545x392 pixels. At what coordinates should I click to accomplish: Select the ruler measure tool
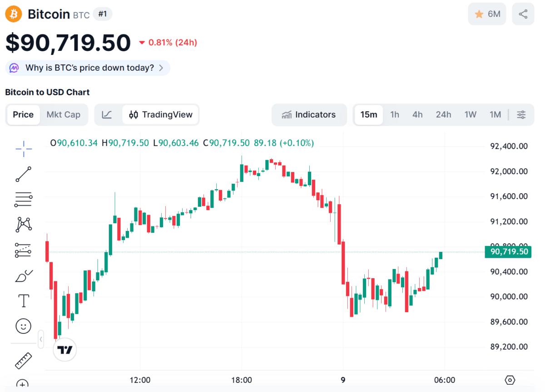coord(24,361)
